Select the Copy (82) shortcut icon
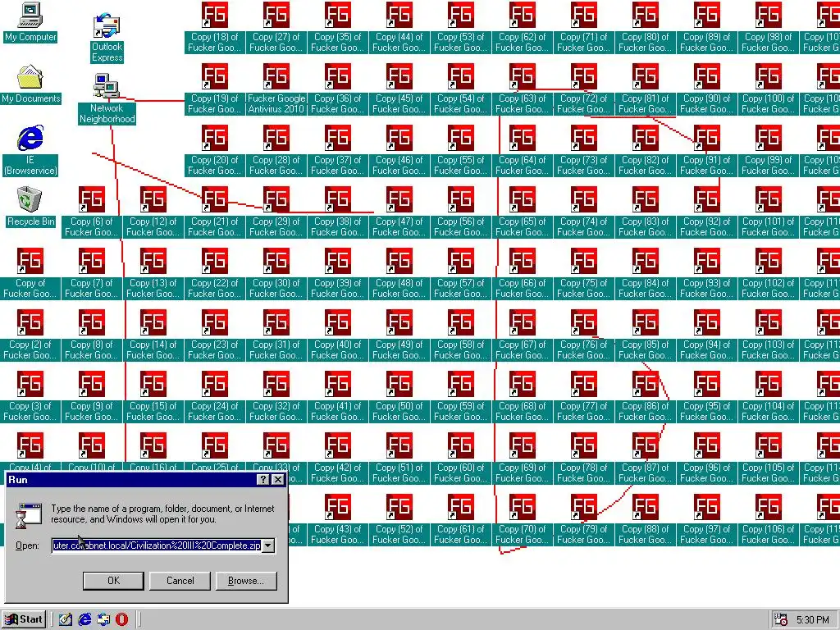Viewport: 840px width, 630px height. [645, 151]
